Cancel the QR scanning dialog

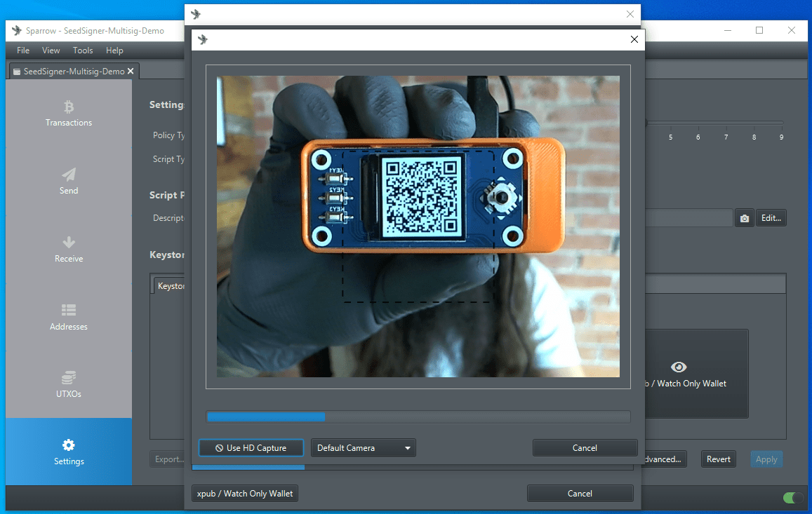pyautogui.click(x=585, y=448)
